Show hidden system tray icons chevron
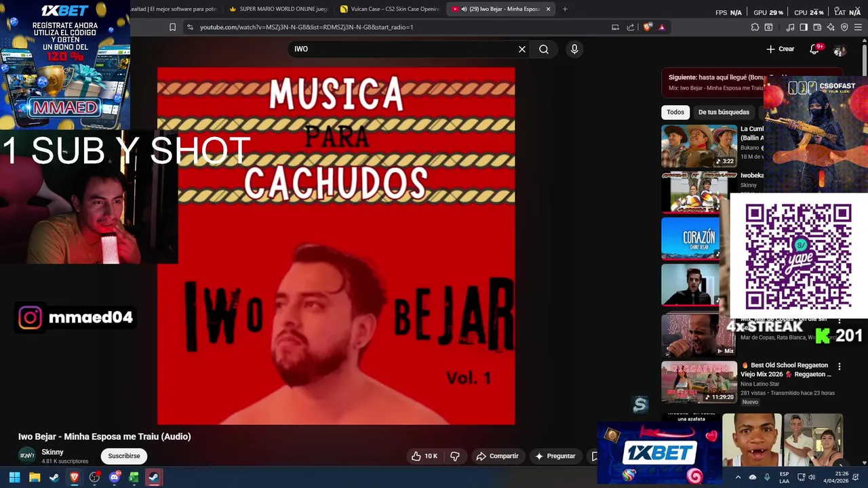 (738, 477)
